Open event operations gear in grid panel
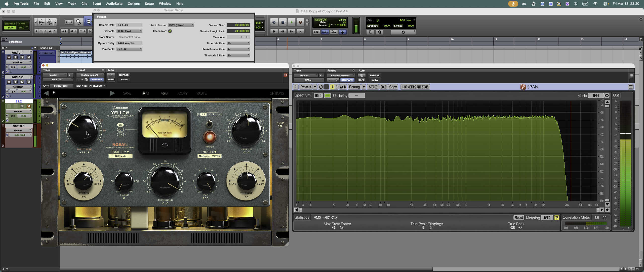This screenshot has width=644, height=272. coord(403,32)
